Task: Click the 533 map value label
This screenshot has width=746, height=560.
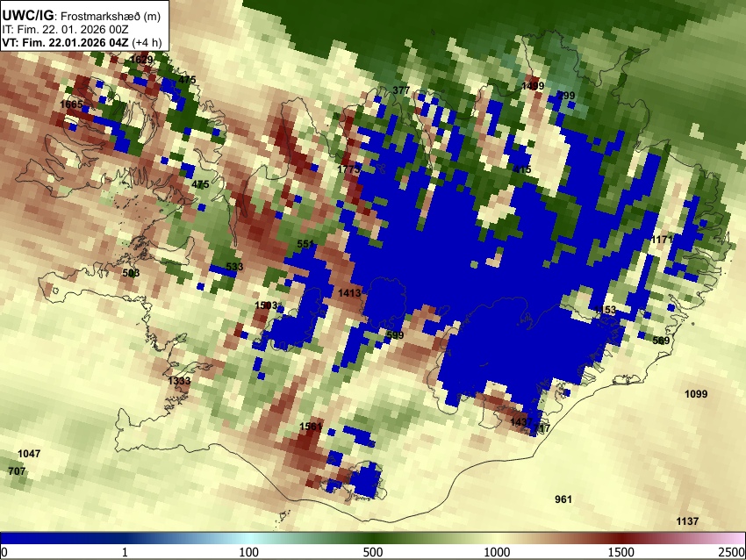Action: pyautogui.click(x=234, y=267)
